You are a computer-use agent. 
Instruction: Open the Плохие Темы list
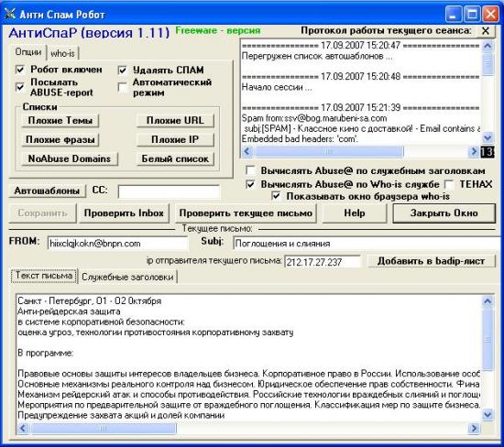[60, 121]
